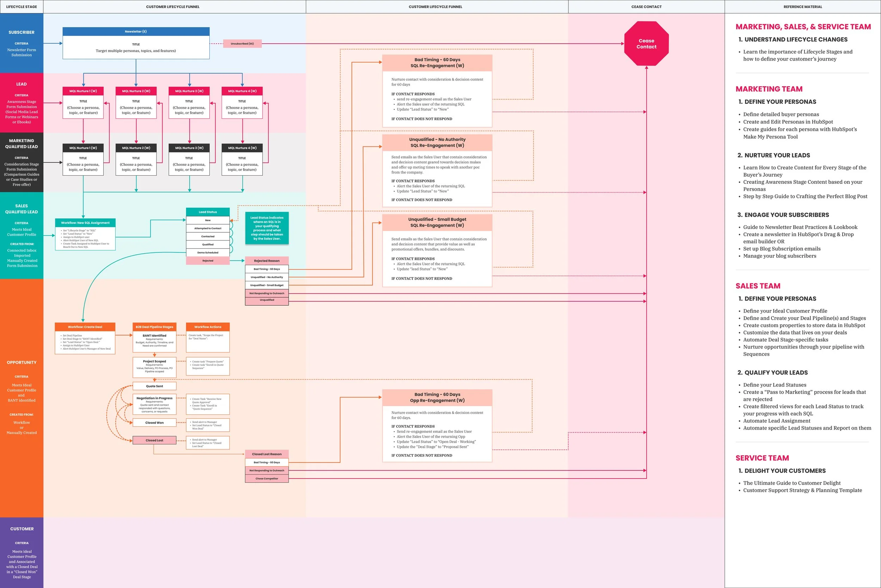
Task: Select the Rejected lead status
Action: tap(208, 260)
